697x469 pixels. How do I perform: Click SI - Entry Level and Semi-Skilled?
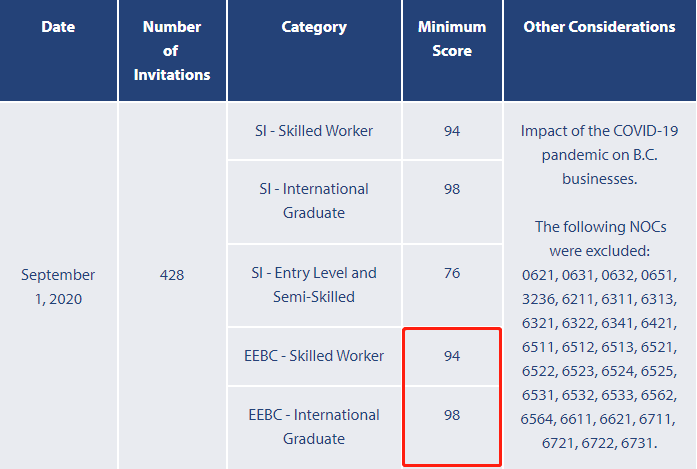[315, 284]
